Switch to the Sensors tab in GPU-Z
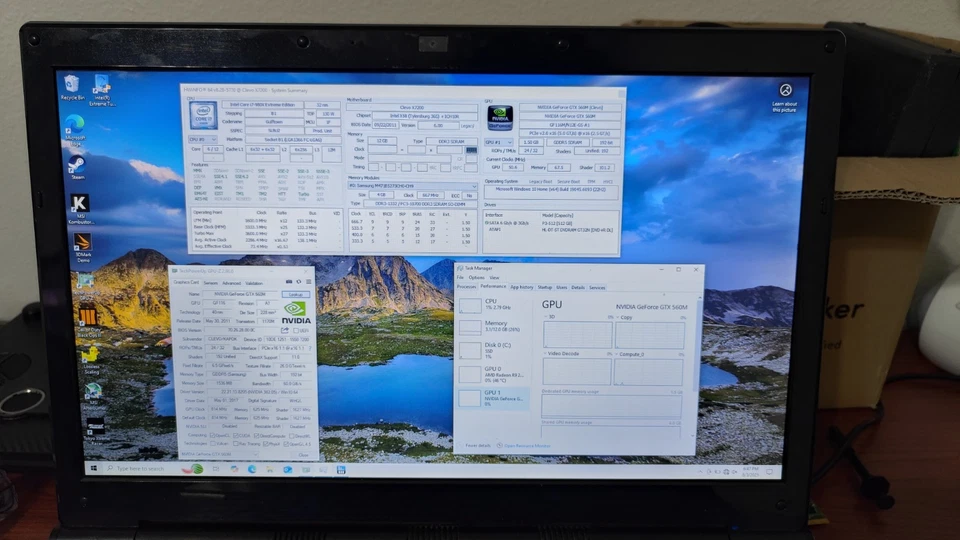The image size is (960, 540). [x=211, y=283]
